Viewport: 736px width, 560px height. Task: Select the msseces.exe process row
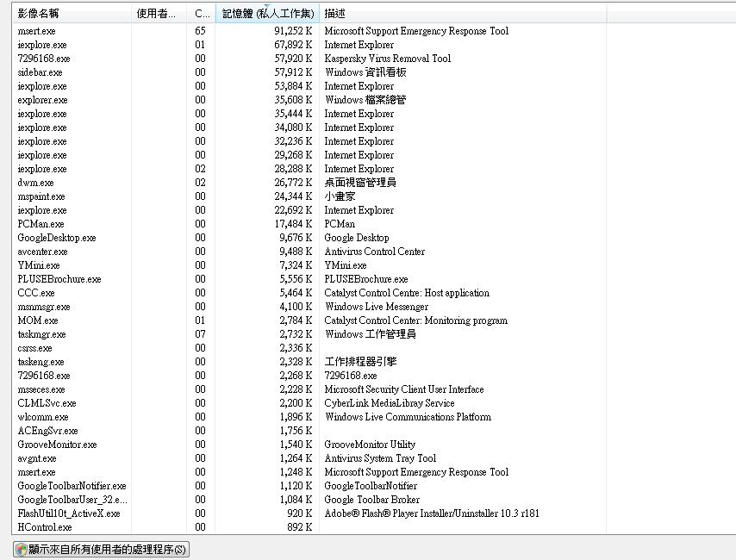[309, 389]
